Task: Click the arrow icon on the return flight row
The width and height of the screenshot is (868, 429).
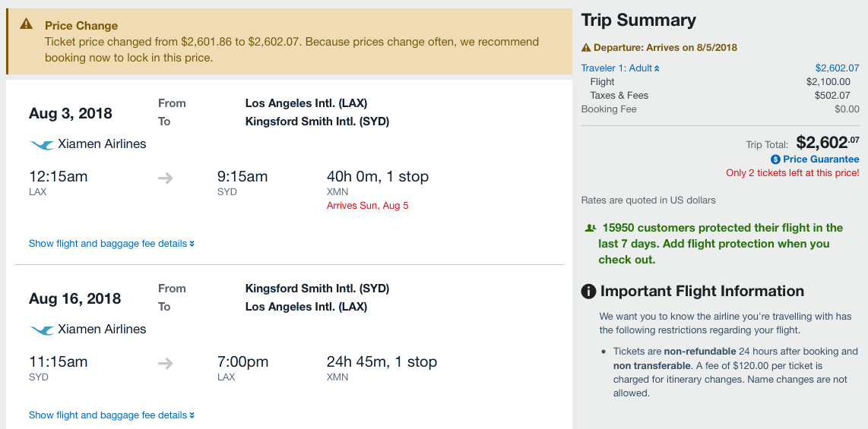Action: point(166,363)
